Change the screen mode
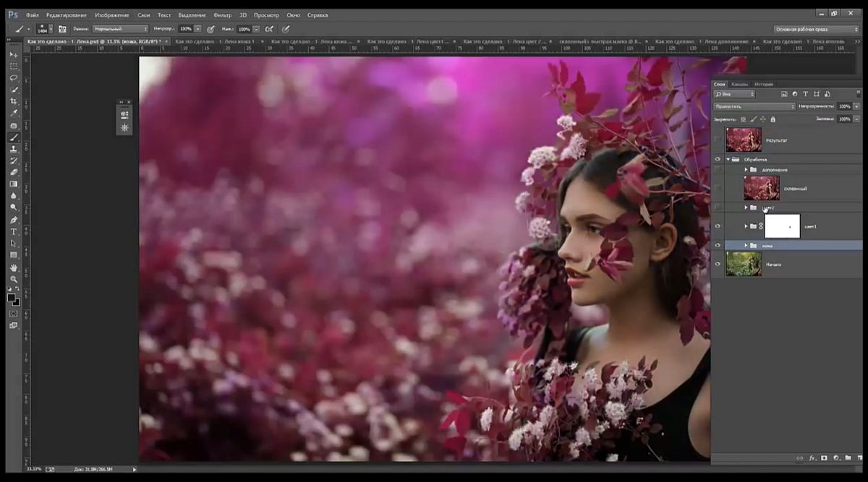868x482 pixels. click(13, 326)
